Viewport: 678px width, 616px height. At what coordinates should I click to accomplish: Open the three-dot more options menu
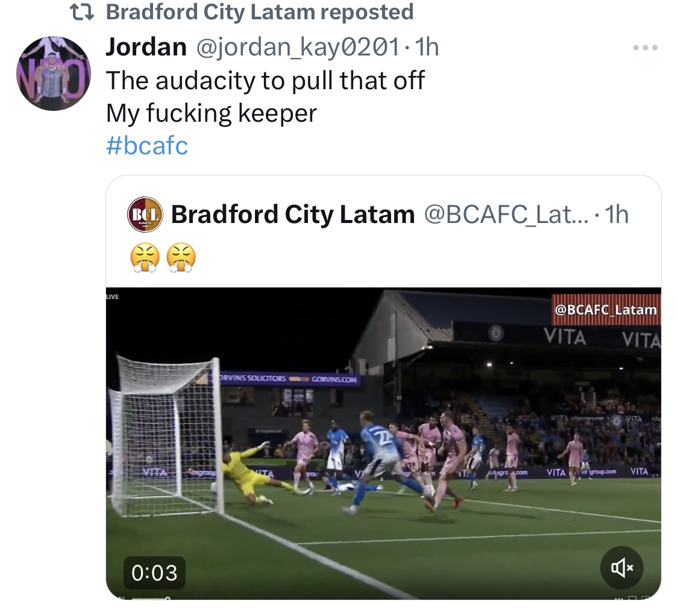(645, 48)
